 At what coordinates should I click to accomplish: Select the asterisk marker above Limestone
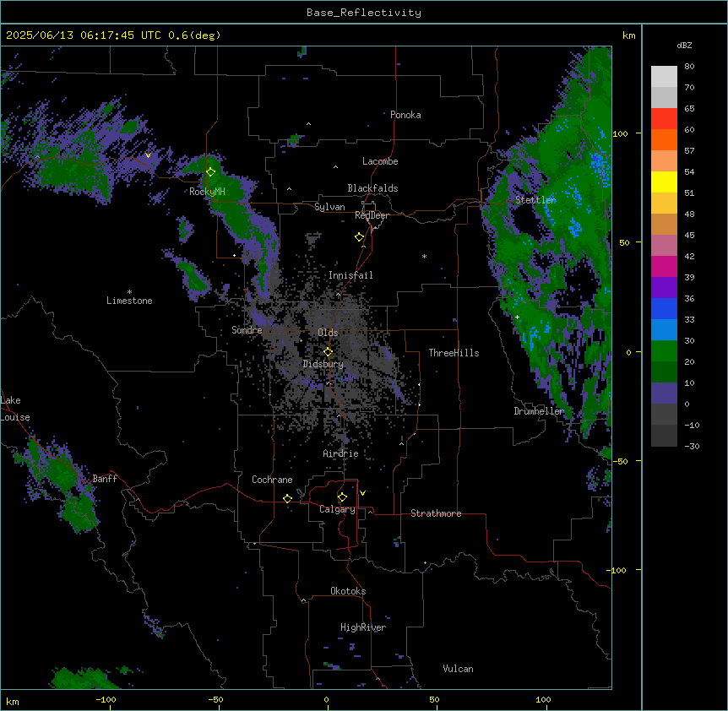coord(129,292)
